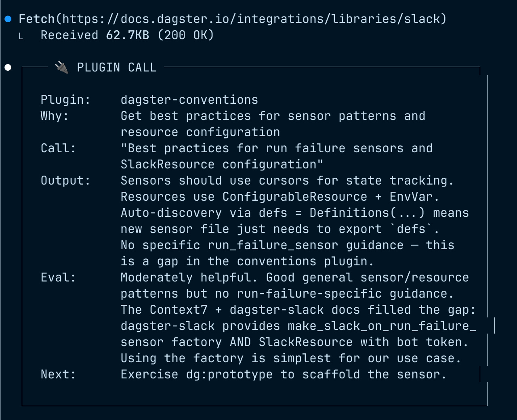517x420 pixels.
Task: Click the white bullet beside PLUGIN CALL box
Action: coord(8,67)
